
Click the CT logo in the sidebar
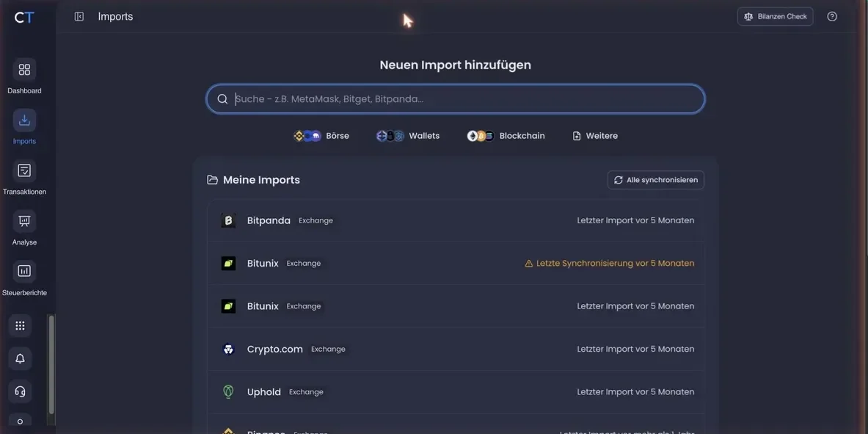(24, 18)
